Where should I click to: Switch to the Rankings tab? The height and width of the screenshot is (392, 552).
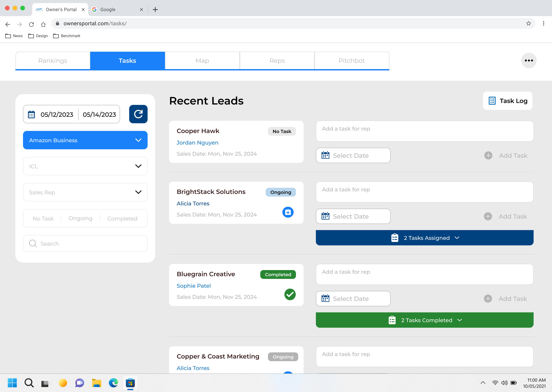click(53, 61)
